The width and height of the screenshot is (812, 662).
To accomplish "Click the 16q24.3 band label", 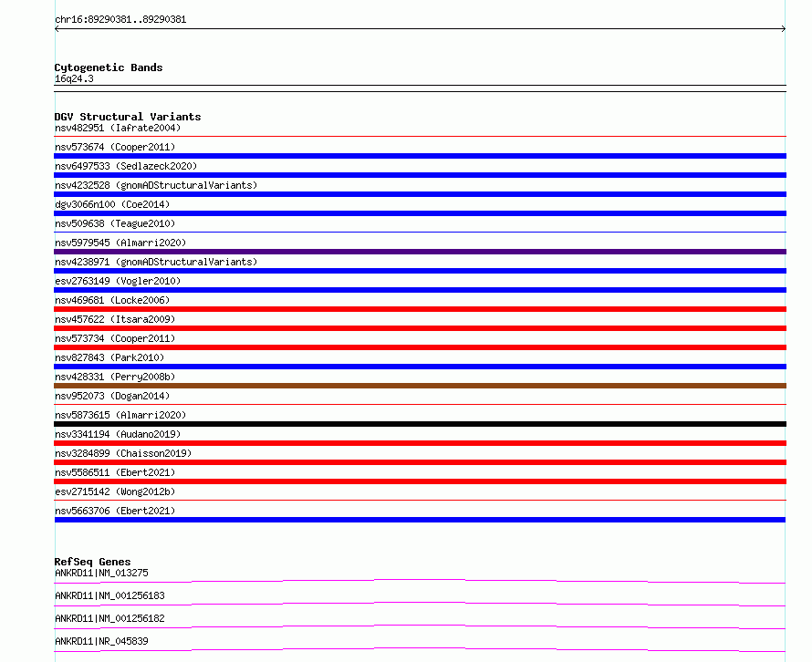I will (74, 78).
